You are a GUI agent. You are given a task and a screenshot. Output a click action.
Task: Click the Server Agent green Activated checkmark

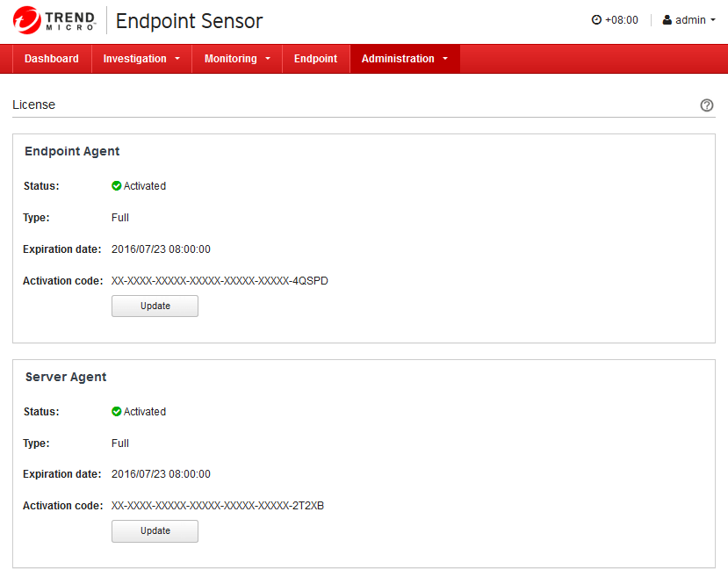click(117, 412)
